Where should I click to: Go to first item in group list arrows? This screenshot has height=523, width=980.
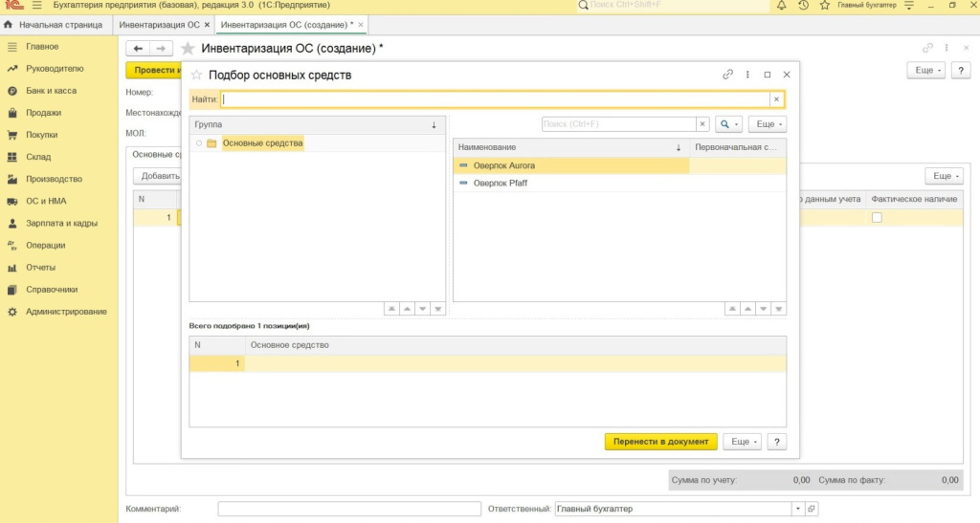point(391,309)
